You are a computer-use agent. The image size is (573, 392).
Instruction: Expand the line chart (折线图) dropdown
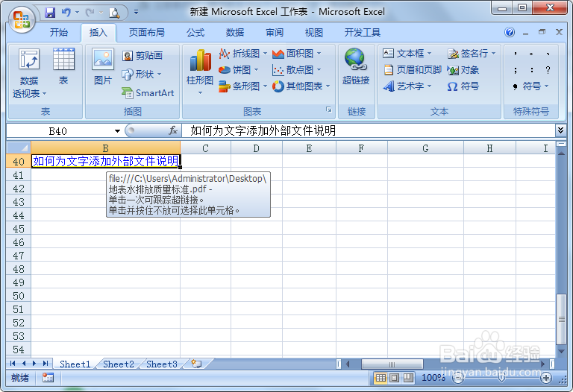click(x=265, y=54)
